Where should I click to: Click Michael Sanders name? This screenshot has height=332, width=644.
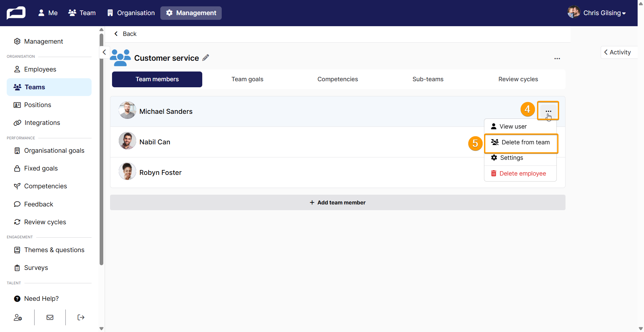[166, 111]
